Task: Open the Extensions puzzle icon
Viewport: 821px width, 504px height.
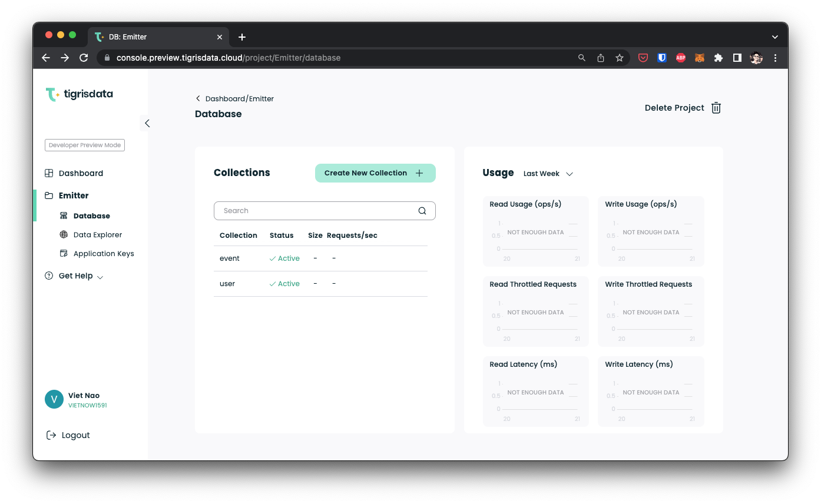Action: [x=719, y=58]
